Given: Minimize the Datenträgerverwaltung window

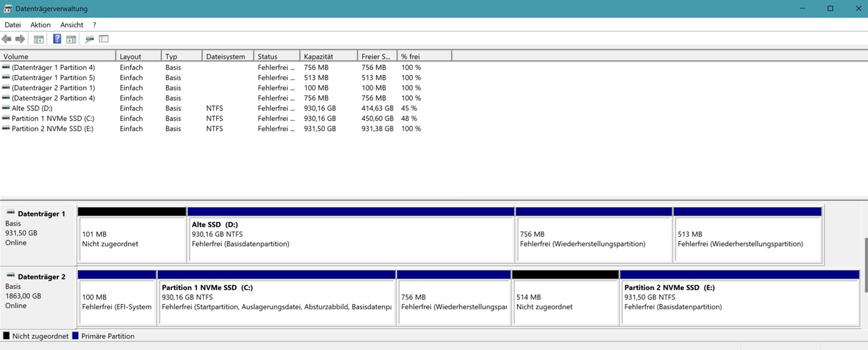Looking at the screenshot, I should [803, 8].
